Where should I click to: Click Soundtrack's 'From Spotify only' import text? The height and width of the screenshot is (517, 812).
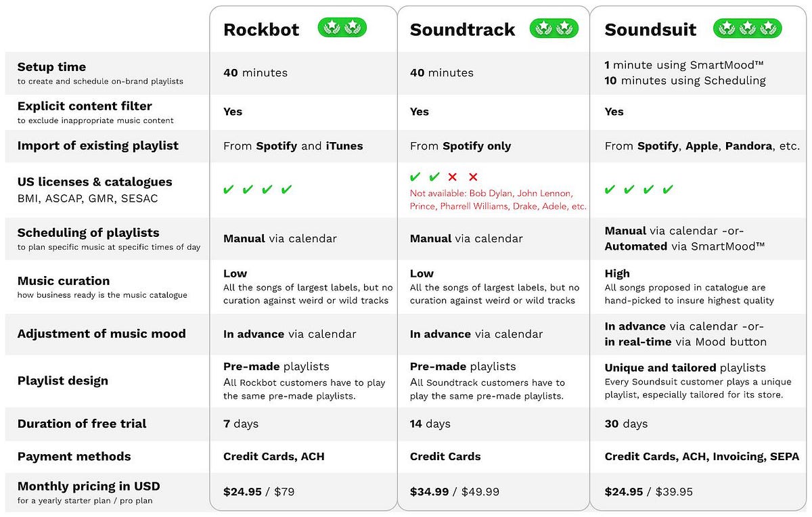[460, 146]
